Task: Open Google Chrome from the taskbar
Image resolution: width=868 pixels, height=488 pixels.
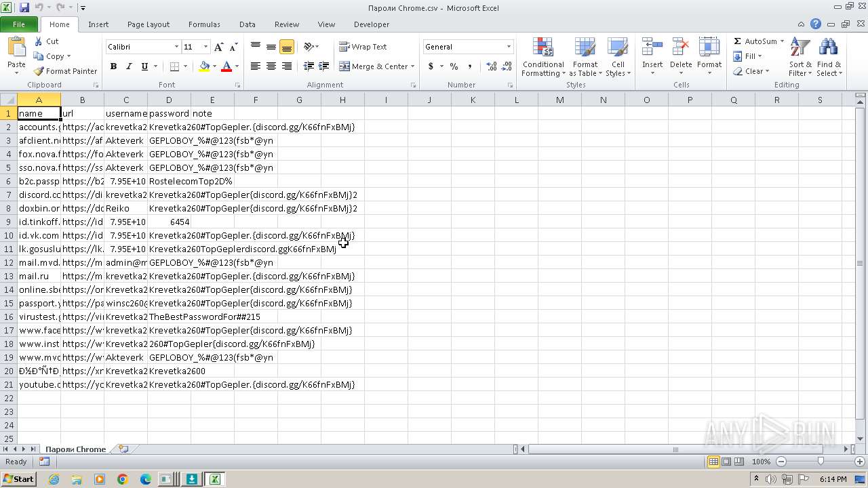Action: click(x=123, y=479)
